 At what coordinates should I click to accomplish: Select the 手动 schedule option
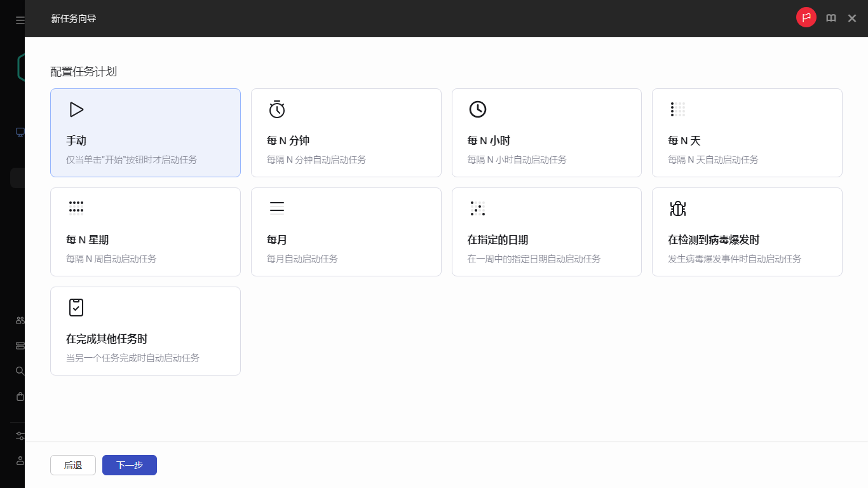click(x=145, y=132)
